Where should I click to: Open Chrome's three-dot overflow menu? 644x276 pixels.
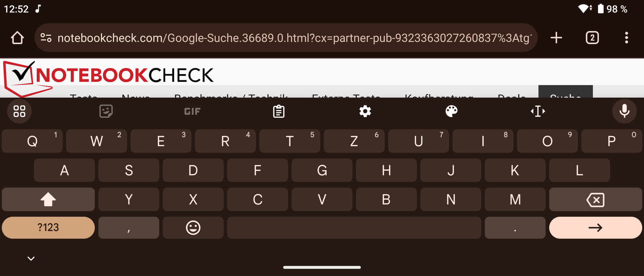click(x=626, y=38)
